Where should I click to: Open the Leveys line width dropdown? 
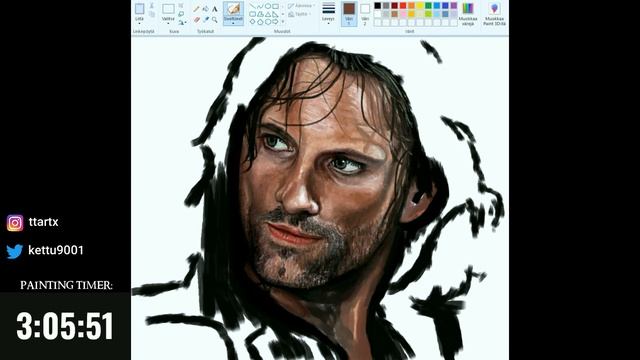click(x=329, y=13)
